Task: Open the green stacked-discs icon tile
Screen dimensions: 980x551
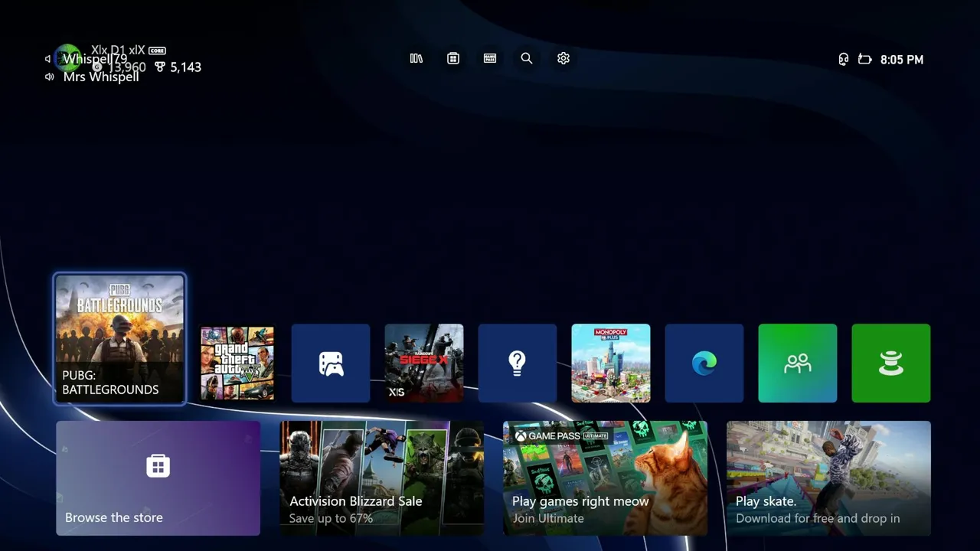Action: (891, 363)
